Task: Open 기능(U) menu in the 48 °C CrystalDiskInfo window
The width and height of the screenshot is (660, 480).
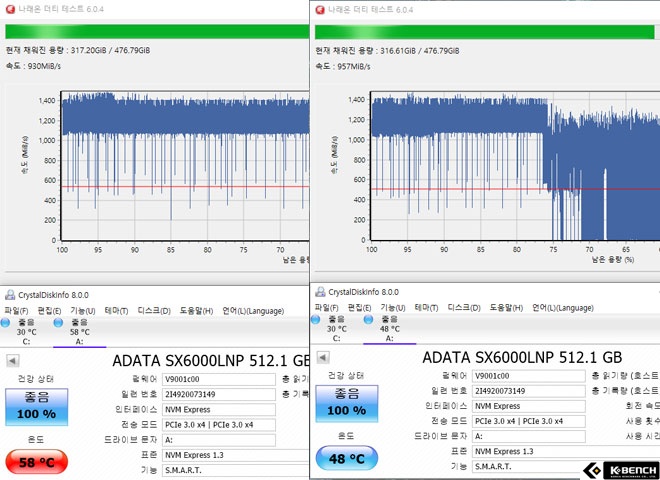Action: (x=393, y=308)
